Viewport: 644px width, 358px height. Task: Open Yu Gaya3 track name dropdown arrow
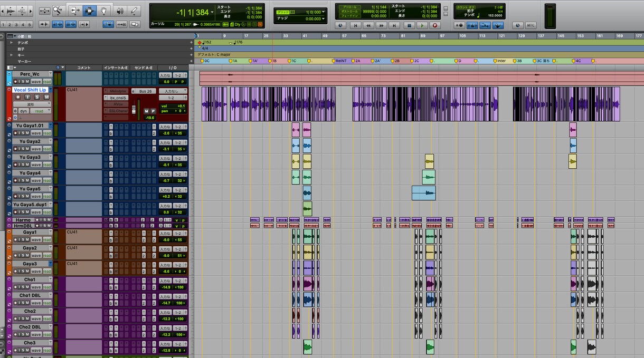click(x=50, y=157)
